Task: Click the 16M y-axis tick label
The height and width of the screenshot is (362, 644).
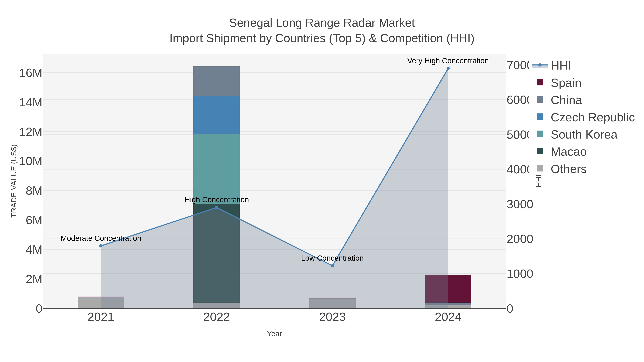Action: click(30, 73)
